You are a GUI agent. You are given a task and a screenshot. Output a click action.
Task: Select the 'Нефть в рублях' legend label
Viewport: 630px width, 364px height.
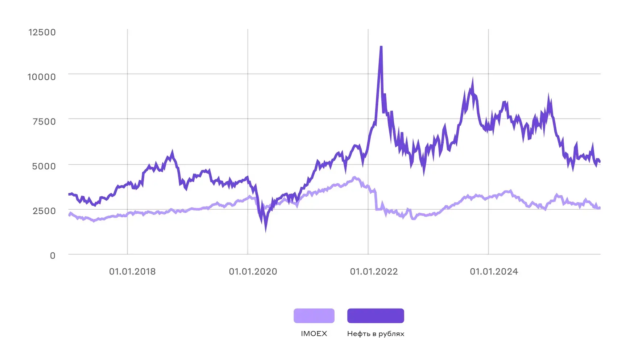coord(376,334)
